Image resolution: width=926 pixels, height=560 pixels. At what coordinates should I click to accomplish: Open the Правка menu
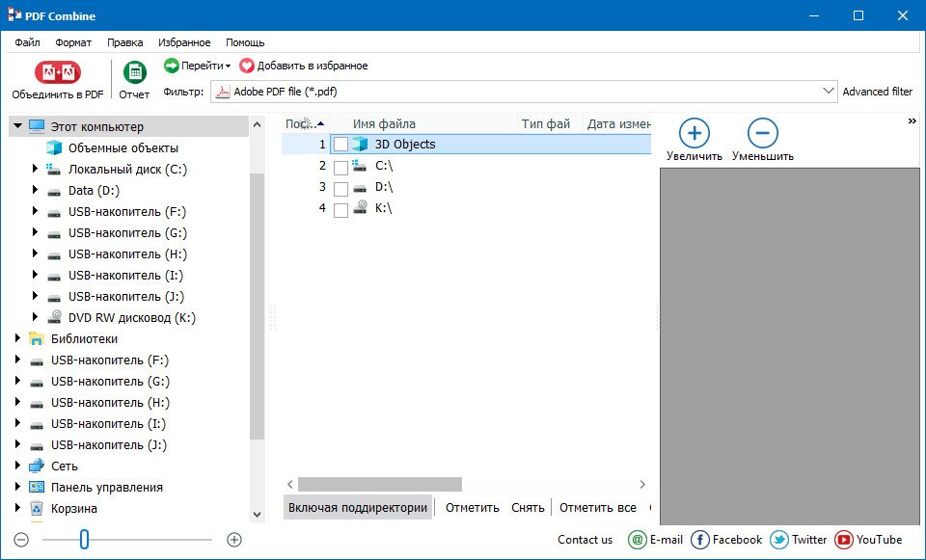pos(125,42)
